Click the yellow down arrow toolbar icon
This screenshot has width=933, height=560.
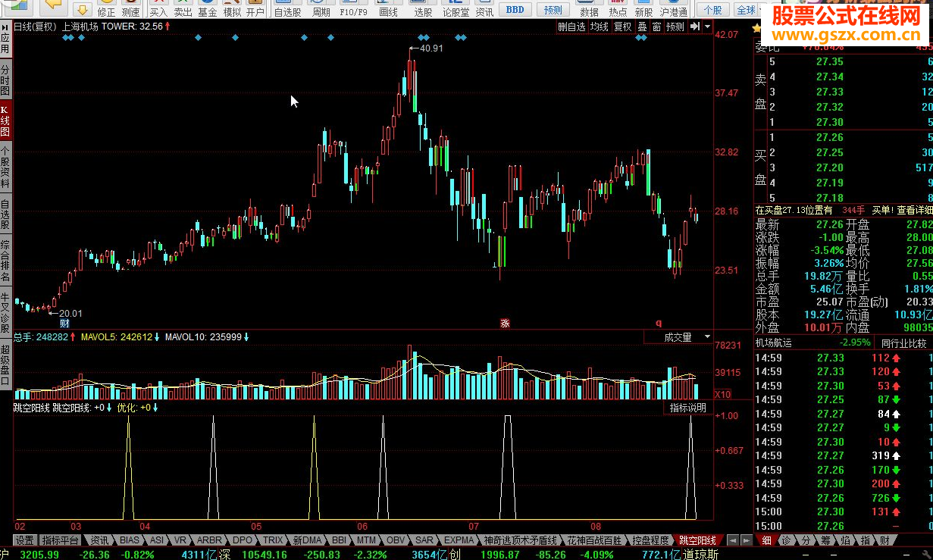[x=83, y=9]
